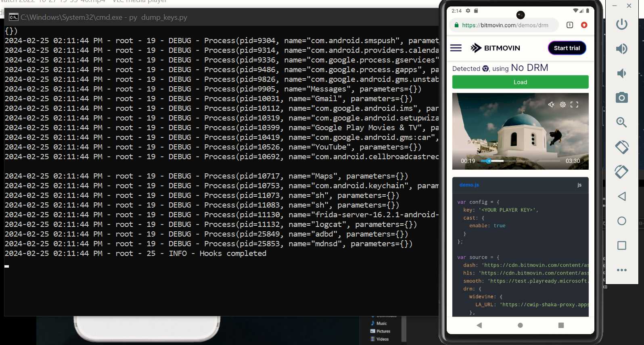Tap the red Chrome update menu icon
Viewport: 644px width, 345px height.
point(584,25)
